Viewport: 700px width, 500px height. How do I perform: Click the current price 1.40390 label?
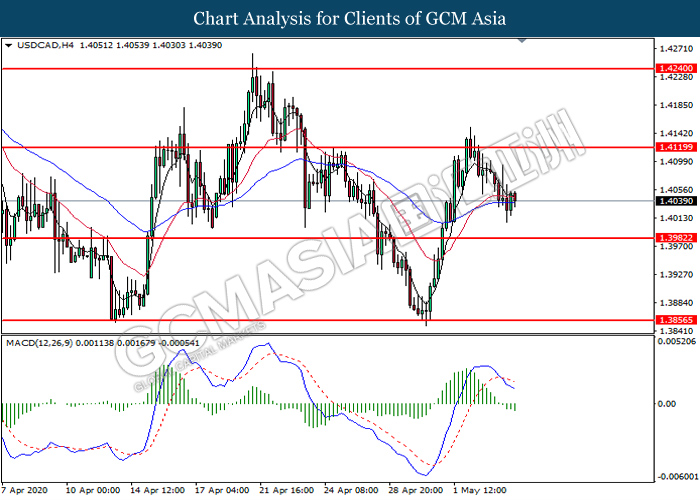[x=676, y=201]
